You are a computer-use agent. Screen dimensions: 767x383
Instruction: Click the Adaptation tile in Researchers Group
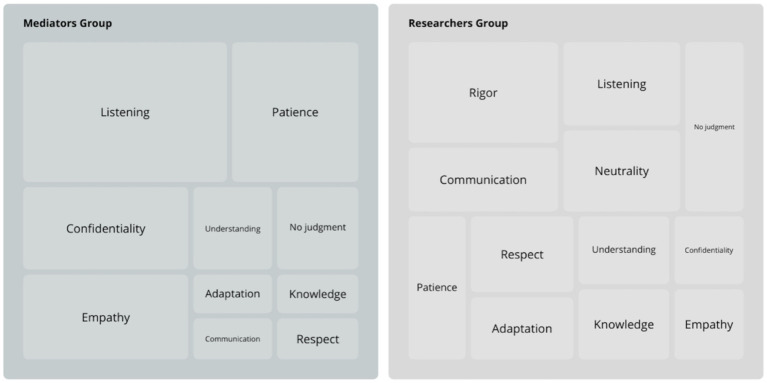coord(522,328)
